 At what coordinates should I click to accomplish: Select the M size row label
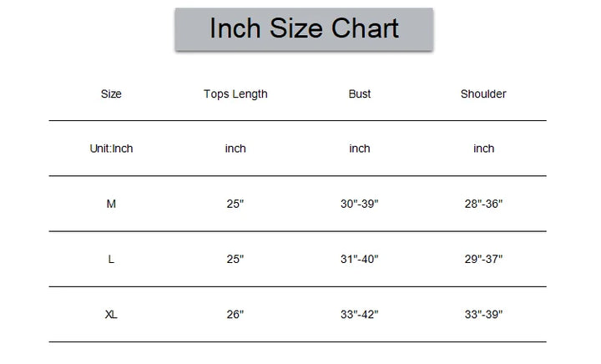coord(111,204)
